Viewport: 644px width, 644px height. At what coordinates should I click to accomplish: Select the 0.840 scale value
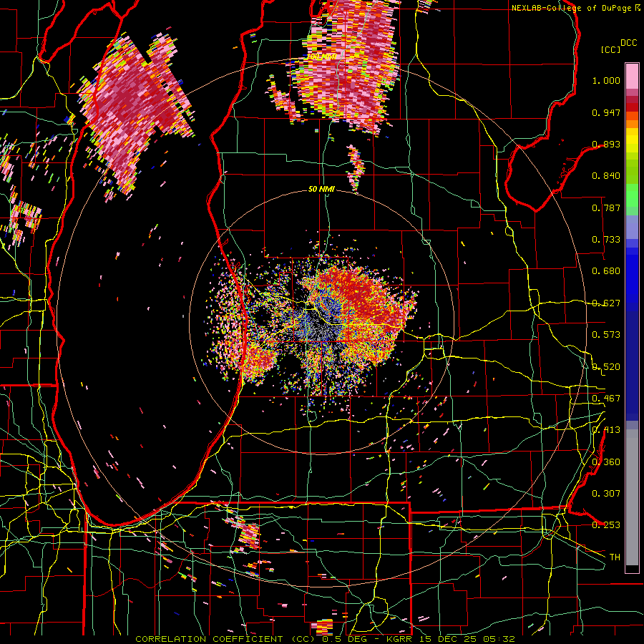coord(606,176)
